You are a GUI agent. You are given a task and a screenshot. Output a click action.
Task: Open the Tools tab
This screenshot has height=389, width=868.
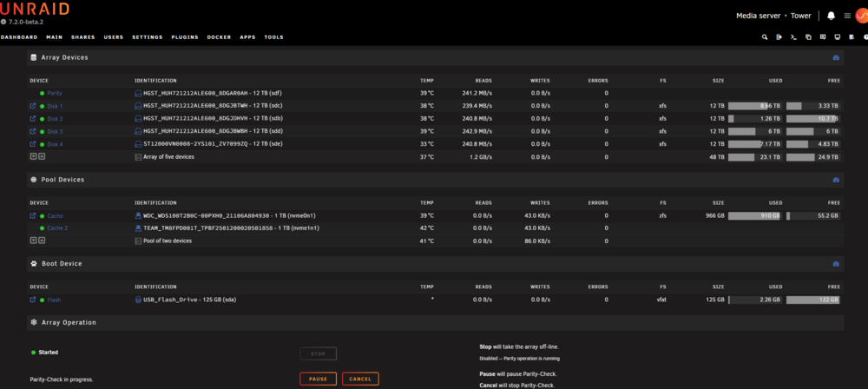pyautogui.click(x=273, y=37)
